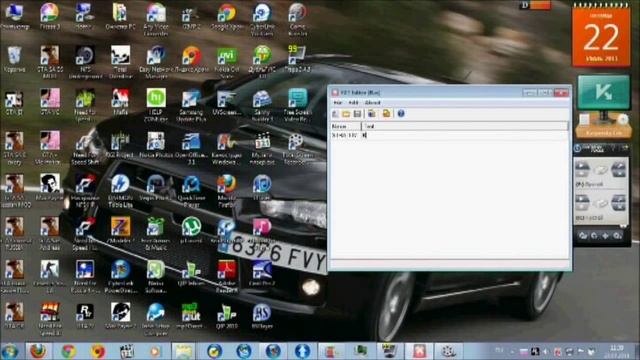Screen dimensions: 640x360
Task: Open the mp3DirectCut desktop shortcut
Action: 191,316
